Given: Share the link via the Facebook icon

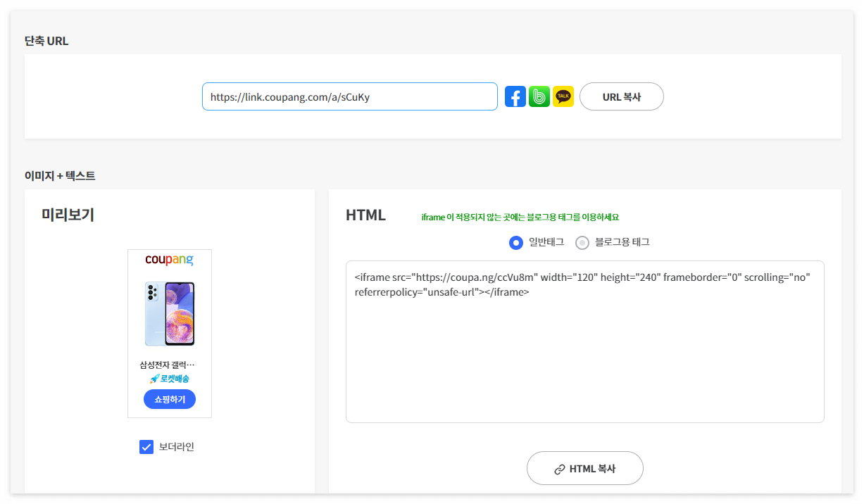Looking at the screenshot, I should (515, 96).
